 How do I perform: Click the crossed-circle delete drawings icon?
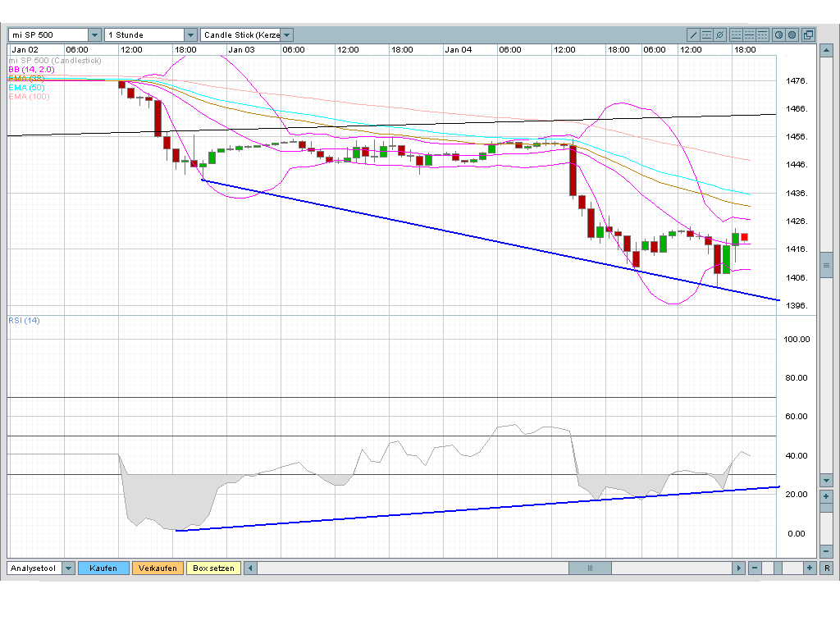coord(719,34)
